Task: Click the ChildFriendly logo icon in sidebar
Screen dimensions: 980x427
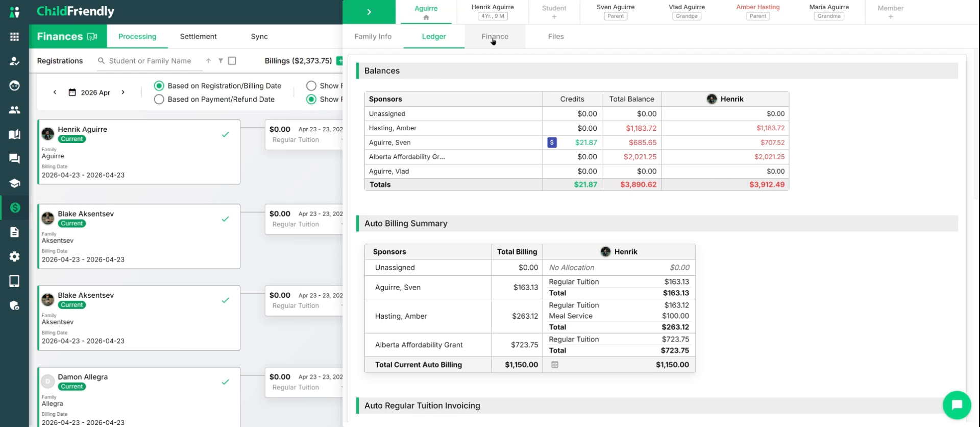Action: [x=14, y=12]
